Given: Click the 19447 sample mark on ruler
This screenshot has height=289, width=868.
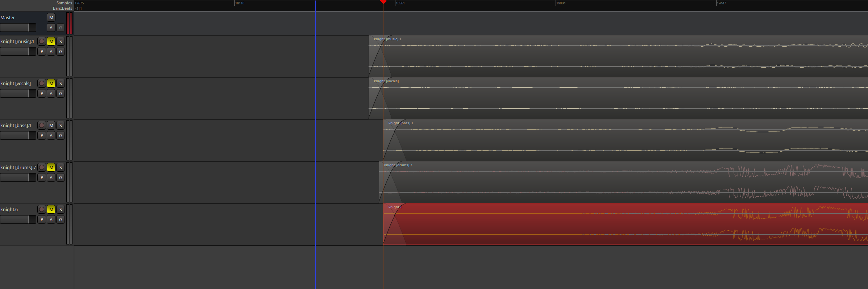Looking at the screenshot, I should 721,3.
